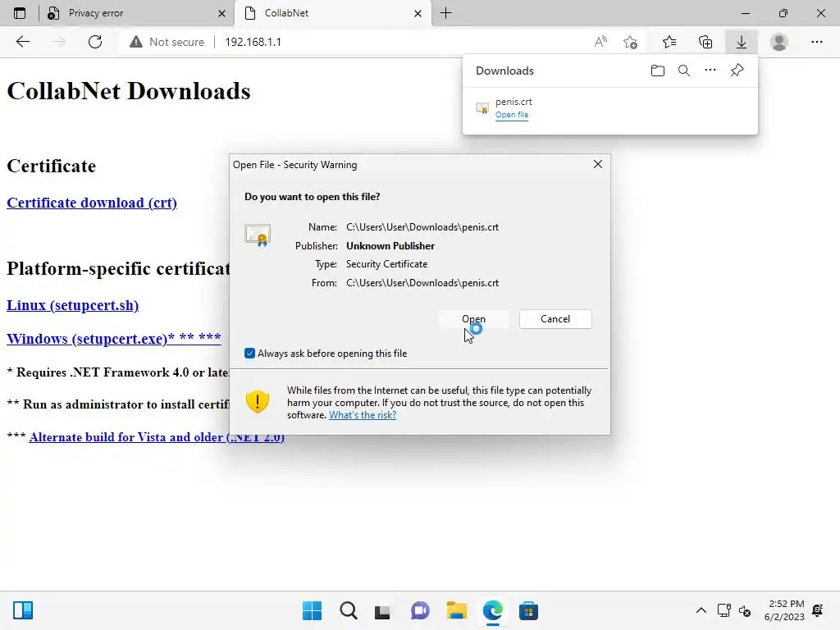Screen dimensions: 840x630
Task: Open network status tray icon
Action: (724, 610)
